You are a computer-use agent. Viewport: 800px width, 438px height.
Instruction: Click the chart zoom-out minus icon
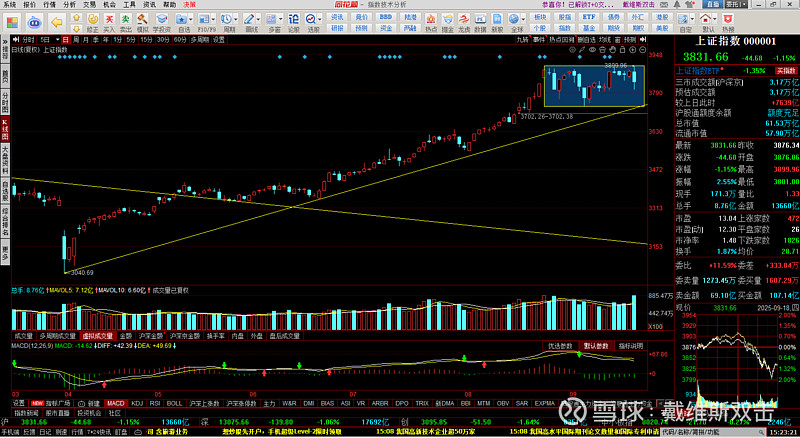(642, 50)
